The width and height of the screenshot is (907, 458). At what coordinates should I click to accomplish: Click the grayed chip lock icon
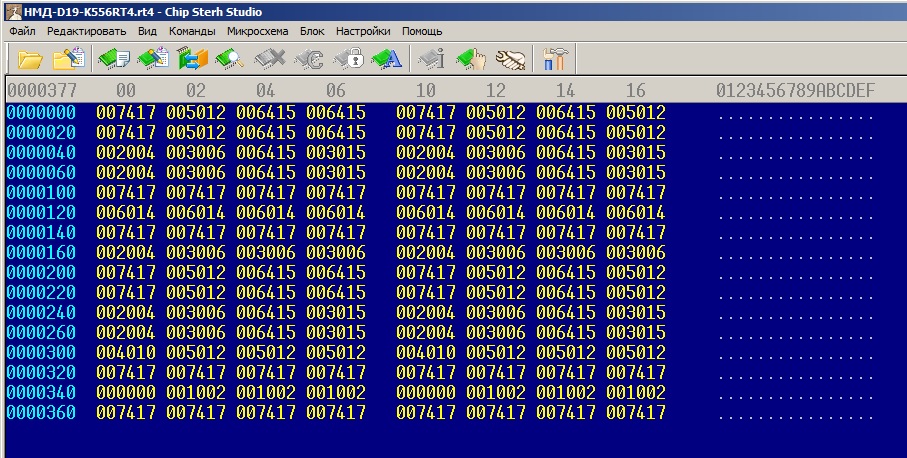348,59
